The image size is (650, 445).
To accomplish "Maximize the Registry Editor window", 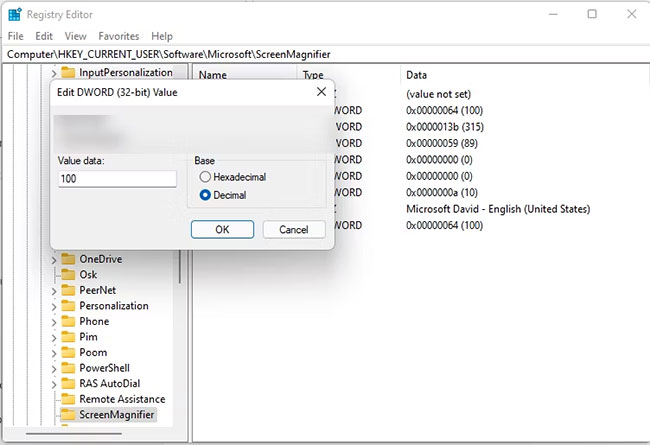I will (x=592, y=14).
